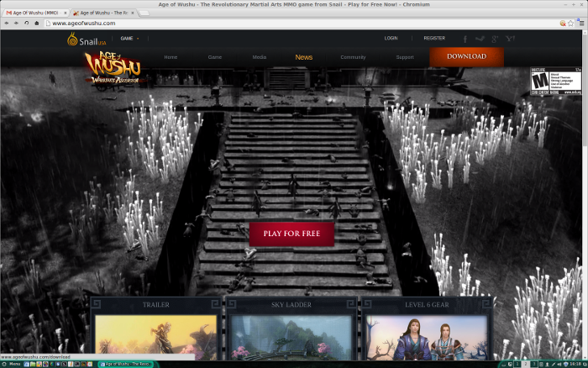Image resolution: width=588 pixels, height=368 pixels.
Task: Select the Age of Wushu taskbar window button
Action: coord(126,365)
